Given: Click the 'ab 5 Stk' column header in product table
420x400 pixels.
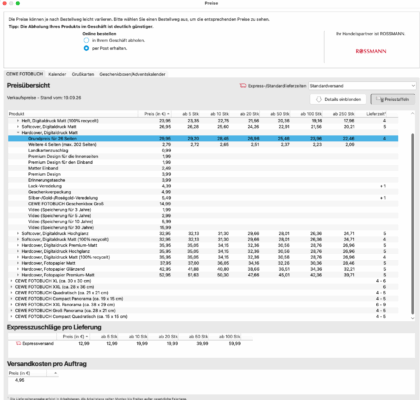Looking at the screenshot, I should tap(187, 114).
